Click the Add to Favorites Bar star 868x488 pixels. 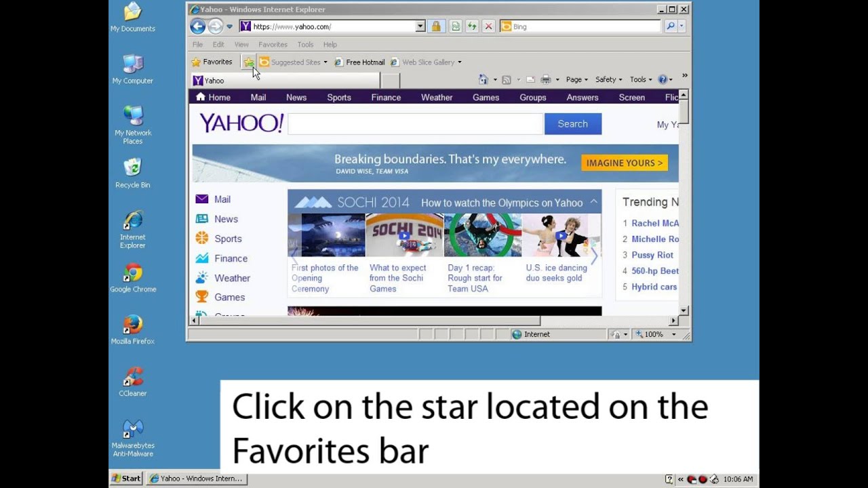point(249,62)
